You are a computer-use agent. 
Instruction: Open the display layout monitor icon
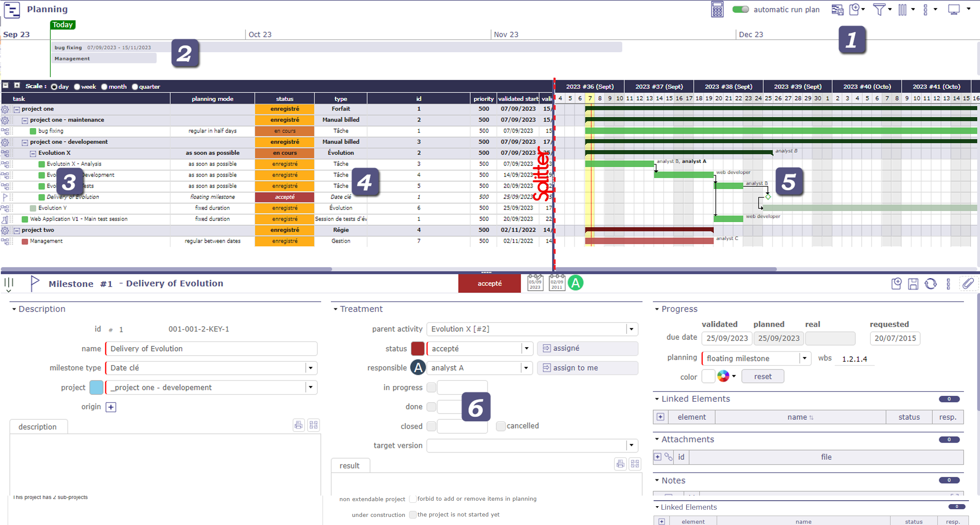(x=954, y=9)
